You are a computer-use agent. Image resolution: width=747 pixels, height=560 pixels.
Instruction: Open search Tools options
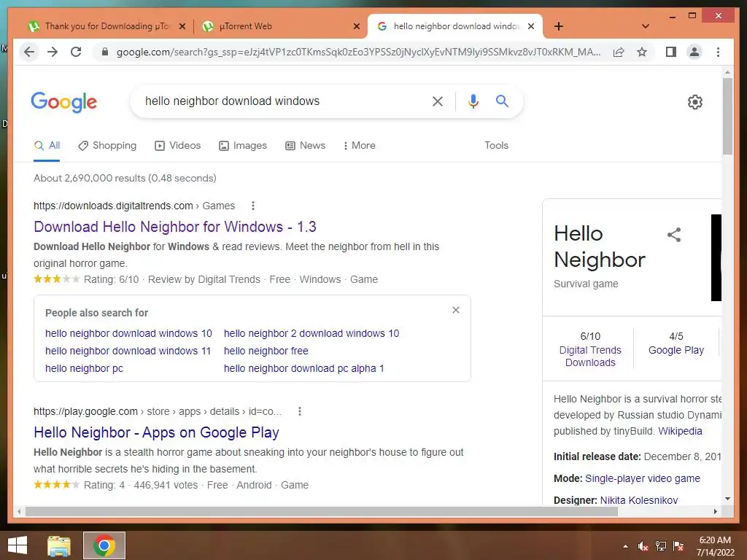496,146
